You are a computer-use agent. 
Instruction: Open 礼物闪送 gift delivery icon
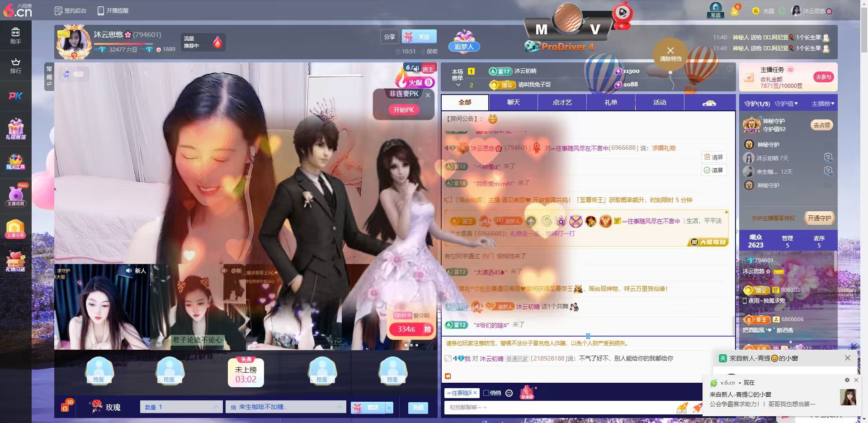point(15,261)
